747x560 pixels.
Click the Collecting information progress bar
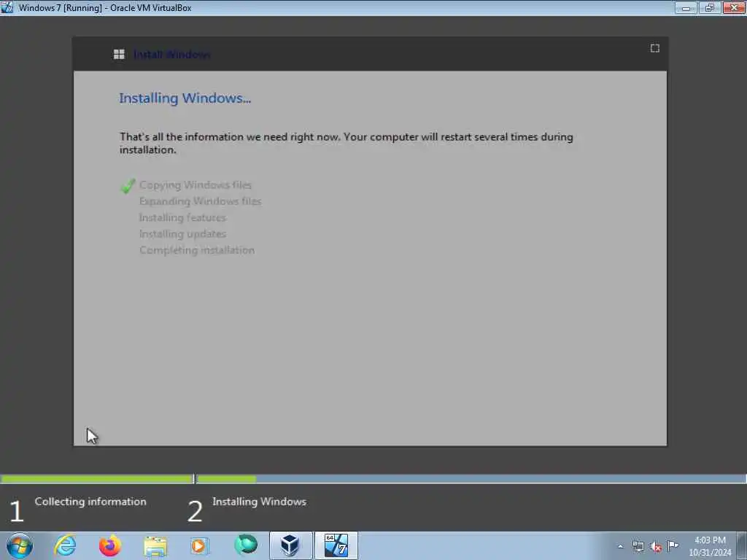(x=97, y=478)
